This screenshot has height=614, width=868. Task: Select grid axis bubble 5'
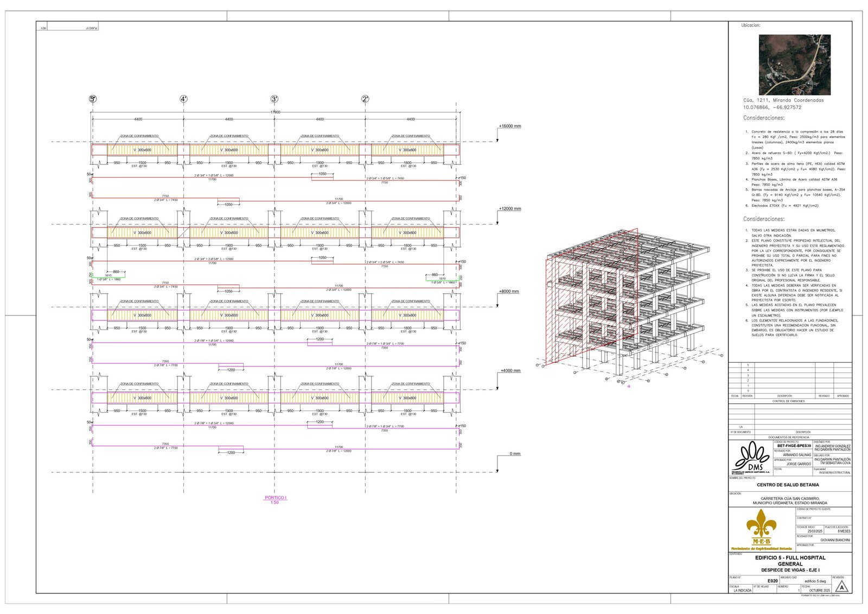point(93,99)
